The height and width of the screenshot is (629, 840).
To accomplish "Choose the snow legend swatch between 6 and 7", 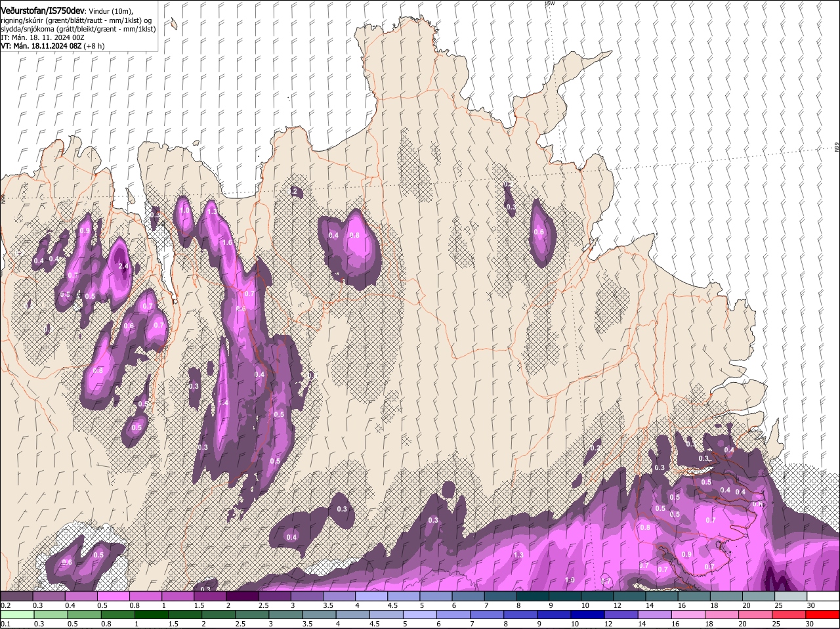I will [x=468, y=596].
